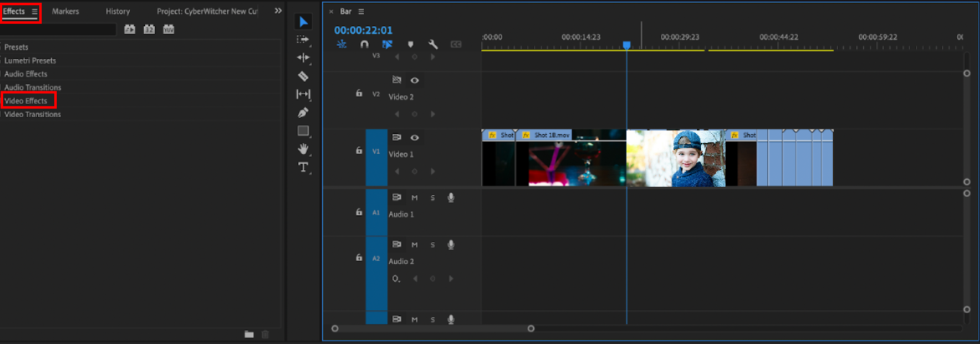Image resolution: width=980 pixels, height=344 pixels.
Task: Click the CC captions track icon
Action: (x=456, y=44)
